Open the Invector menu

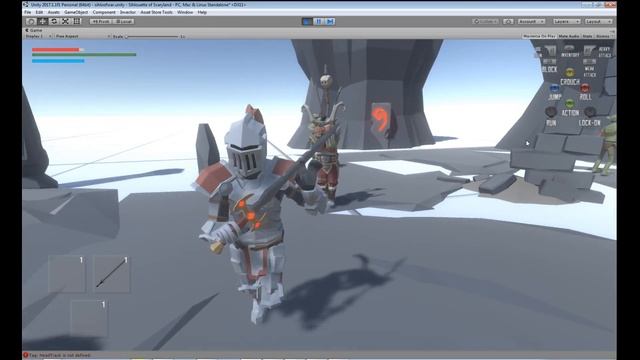tap(128, 12)
